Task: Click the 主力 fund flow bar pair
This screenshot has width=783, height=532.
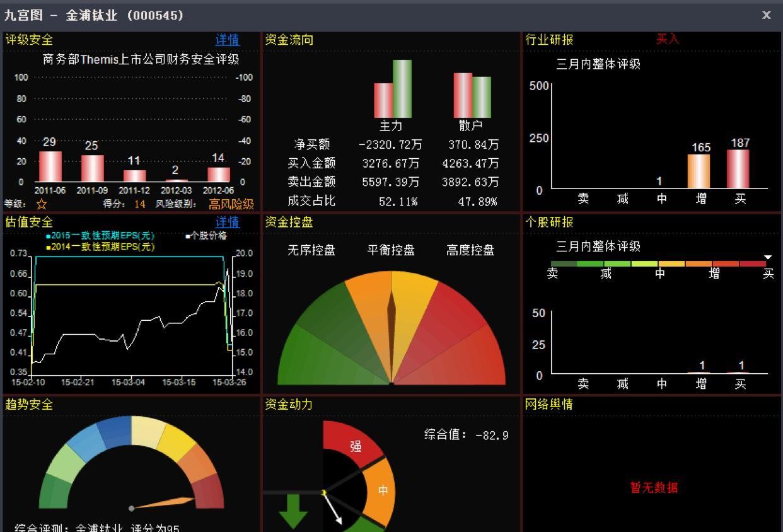Action: 393,89
